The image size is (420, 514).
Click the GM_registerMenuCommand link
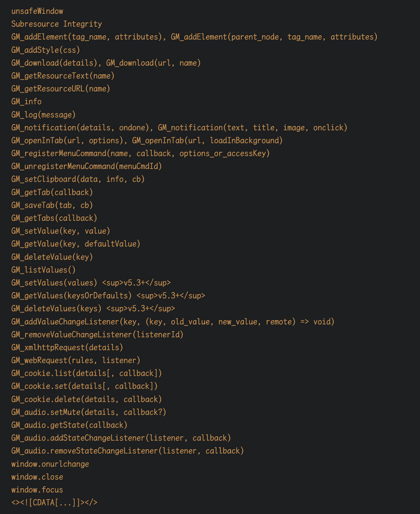[x=140, y=154]
